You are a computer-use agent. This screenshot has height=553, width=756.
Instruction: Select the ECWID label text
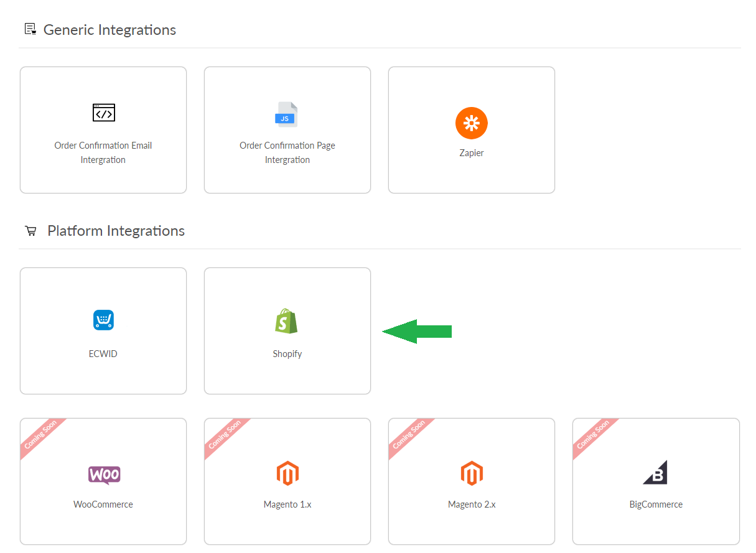(x=103, y=353)
